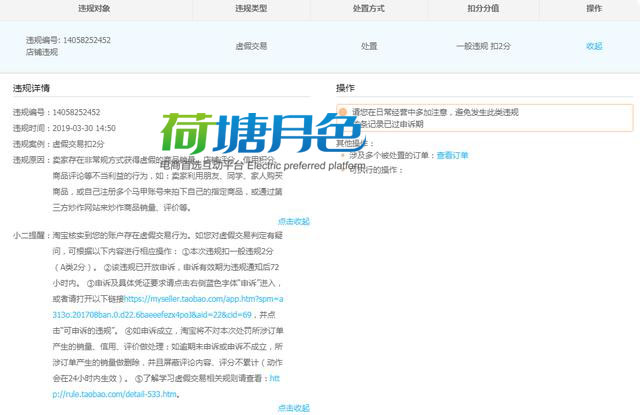Open the rule.taobao.com/detail-533.htm link
Viewport: 640px width, 415px height.
coord(166,386)
